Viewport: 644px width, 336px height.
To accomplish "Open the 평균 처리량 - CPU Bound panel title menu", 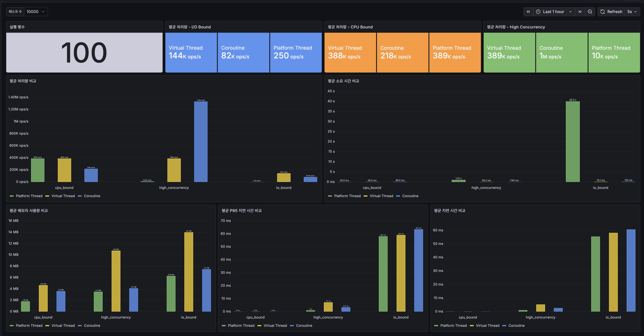I will pos(350,27).
